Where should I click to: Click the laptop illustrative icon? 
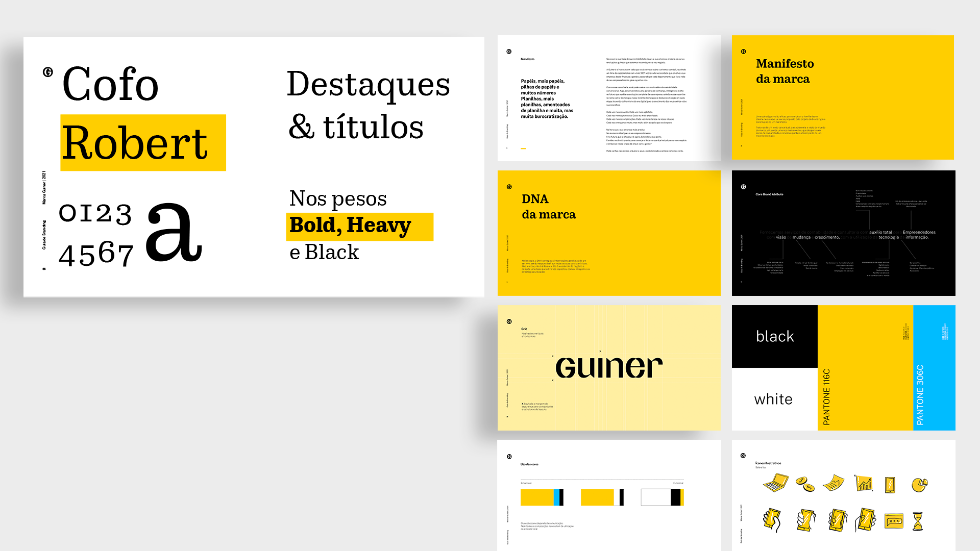pyautogui.click(x=776, y=483)
